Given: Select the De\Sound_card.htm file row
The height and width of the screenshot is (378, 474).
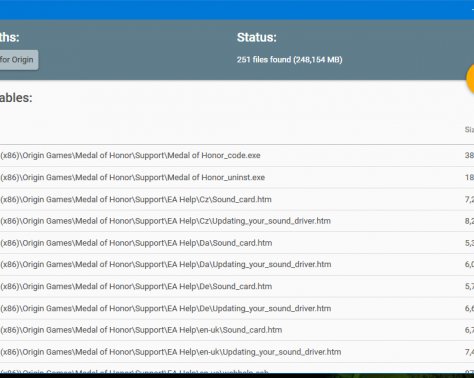Looking at the screenshot, I should click(237, 287).
